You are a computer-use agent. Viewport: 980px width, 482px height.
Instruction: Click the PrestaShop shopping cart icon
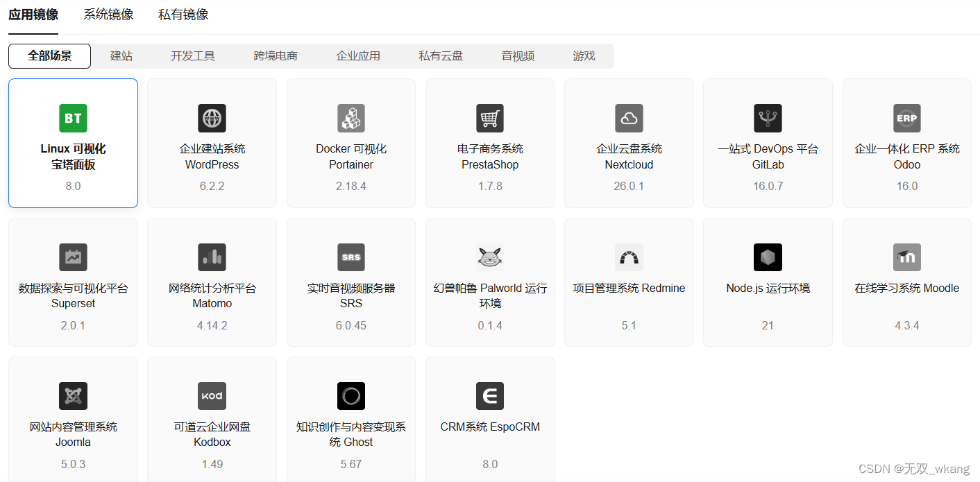point(490,119)
